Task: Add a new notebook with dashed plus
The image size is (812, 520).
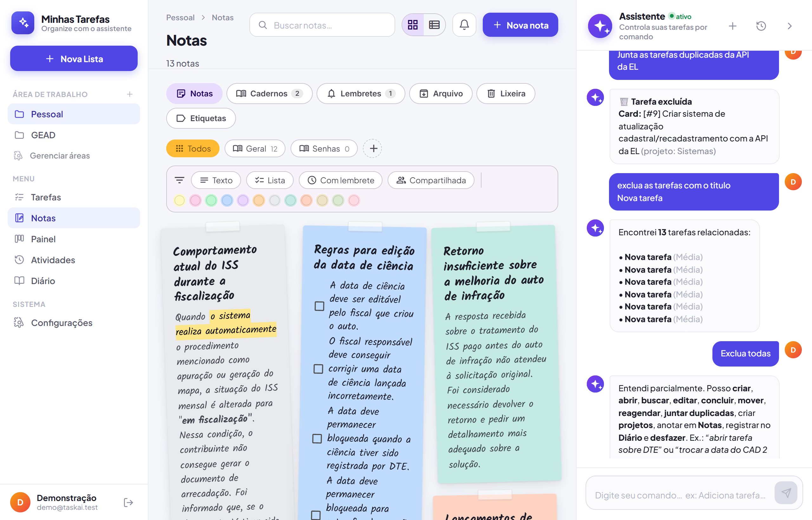Action: point(373,149)
